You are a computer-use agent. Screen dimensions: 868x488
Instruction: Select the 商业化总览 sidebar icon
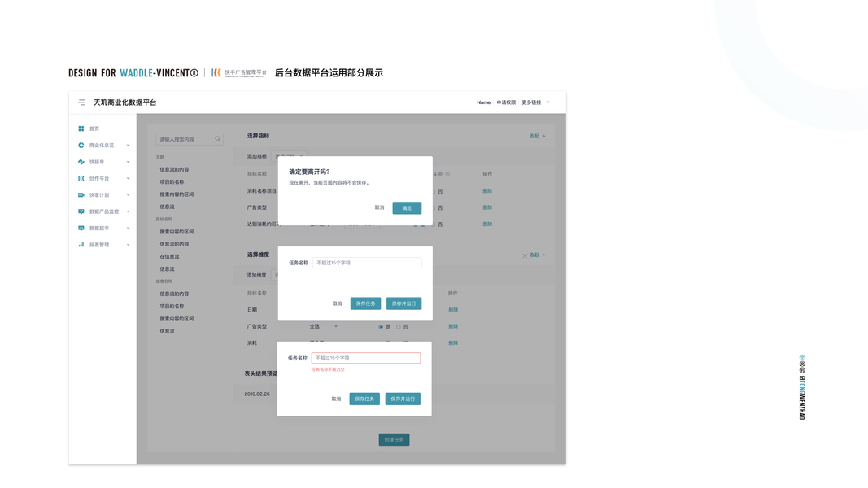81,145
